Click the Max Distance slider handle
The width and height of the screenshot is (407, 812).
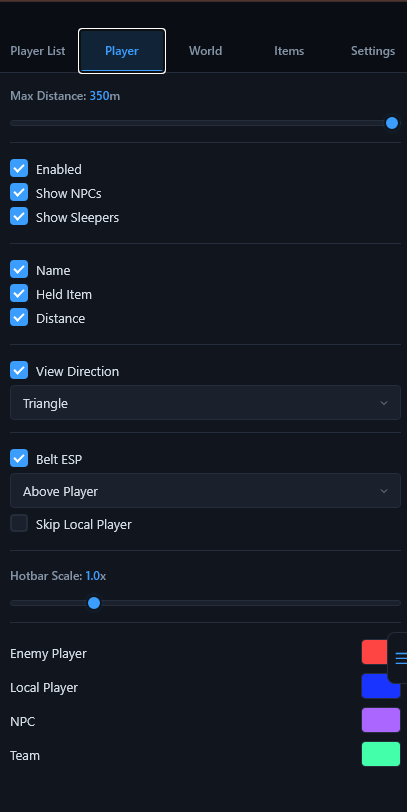point(392,123)
